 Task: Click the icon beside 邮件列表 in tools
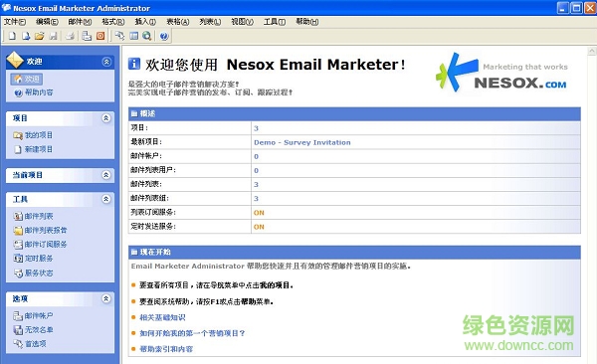point(18,216)
